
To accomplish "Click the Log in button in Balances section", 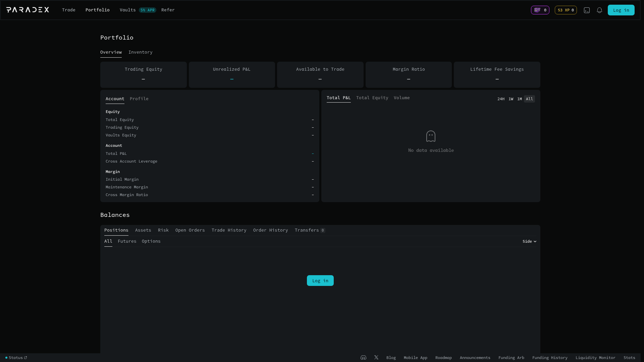I will pos(320,281).
